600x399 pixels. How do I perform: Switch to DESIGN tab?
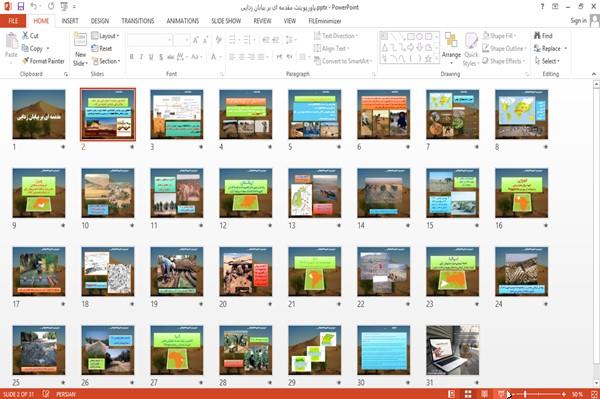(x=100, y=21)
